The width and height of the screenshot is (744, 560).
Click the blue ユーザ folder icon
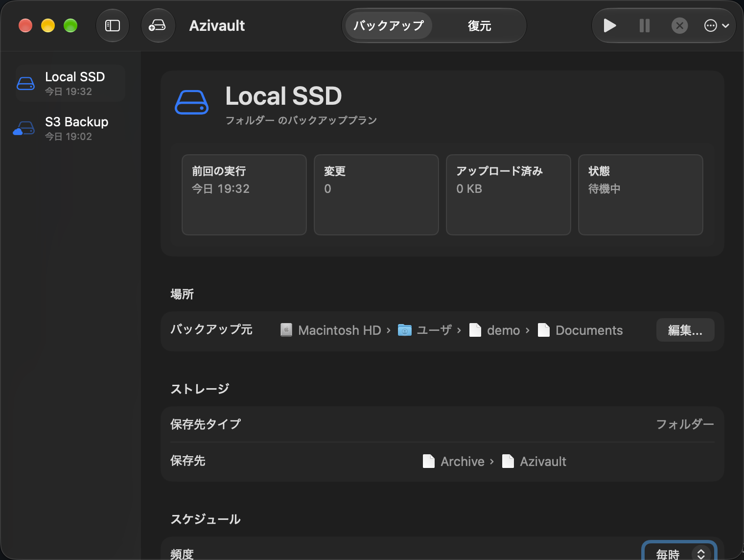[x=405, y=330]
